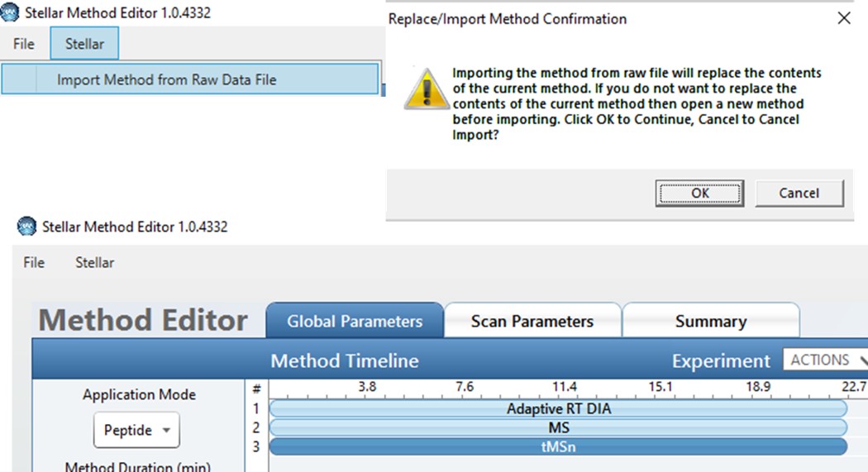This screenshot has height=472, width=868.
Task: Click experiment row number 3
Action: pyautogui.click(x=255, y=446)
